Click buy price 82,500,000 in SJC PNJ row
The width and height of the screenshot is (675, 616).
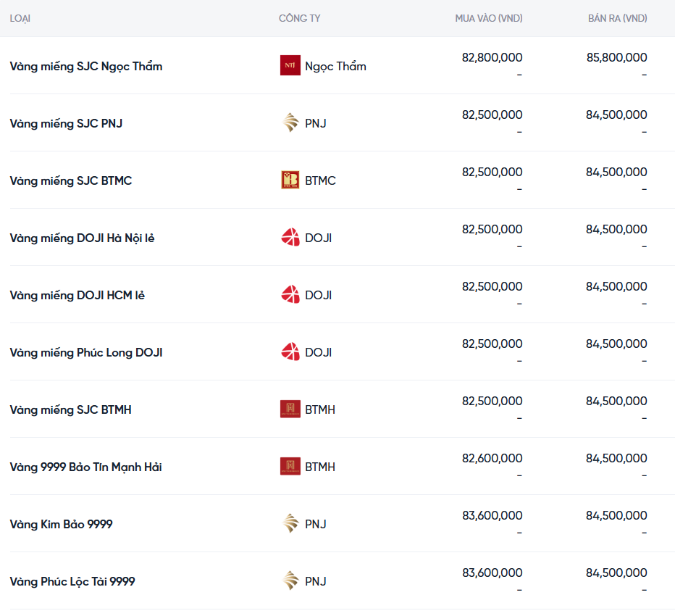click(x=492, y=115)
